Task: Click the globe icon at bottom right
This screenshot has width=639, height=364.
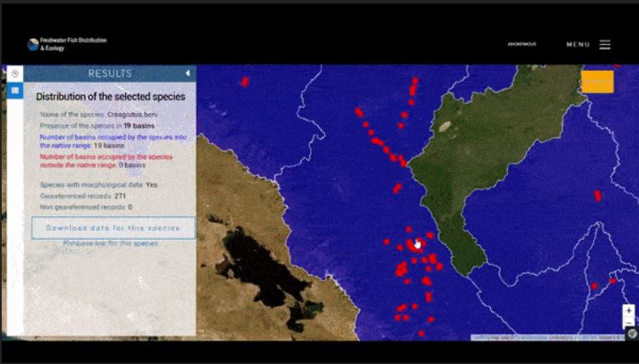Action: pos(632,334)
